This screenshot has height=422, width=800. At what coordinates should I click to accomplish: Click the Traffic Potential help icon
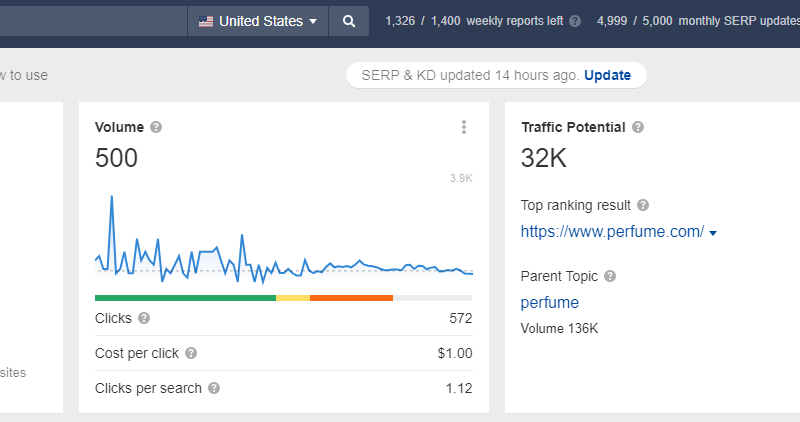(638, 127)
